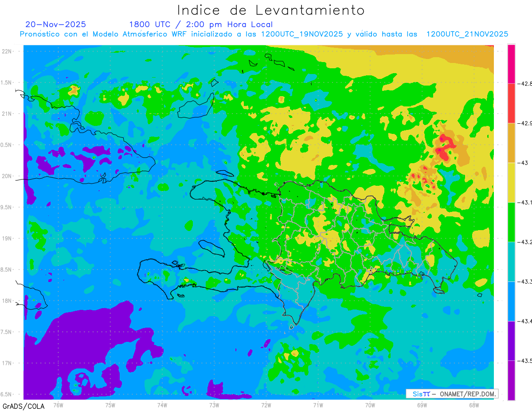Screen dimensions: 532x411
Task: Click the legend value -43.3
Action: point(525,282)
